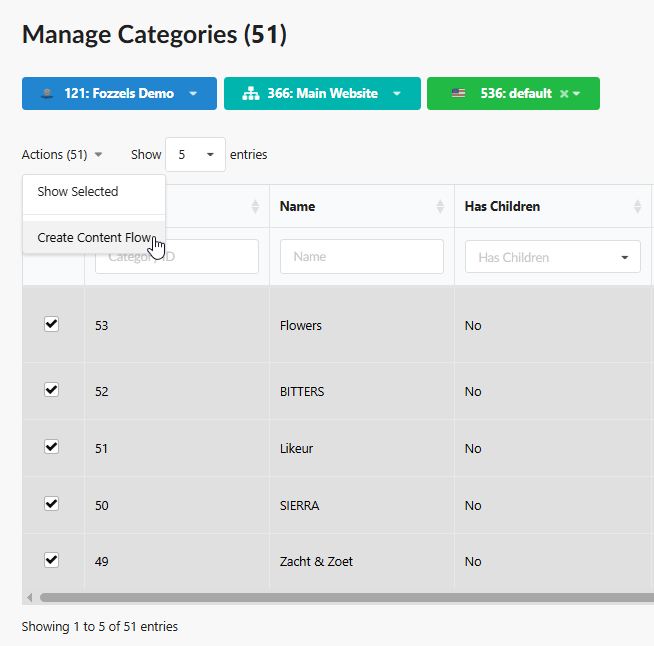Click category ID 51 cell
654x646 pixels.
coord(177,448)
